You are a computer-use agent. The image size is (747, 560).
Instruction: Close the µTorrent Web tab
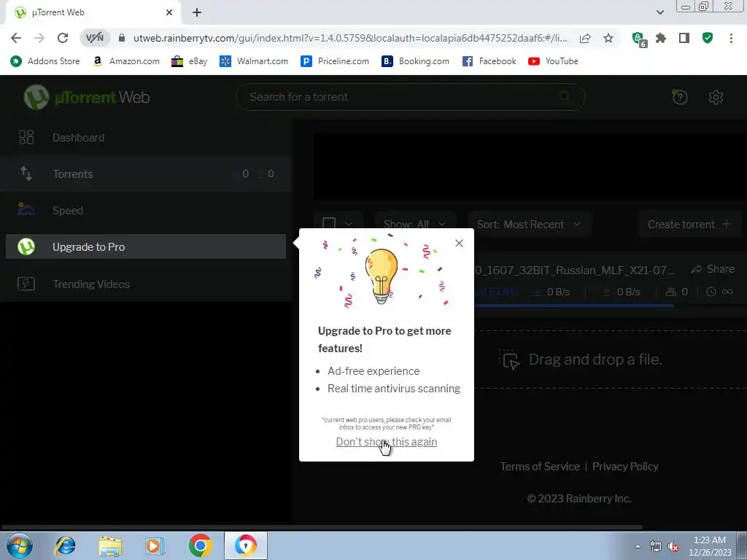point(169,12)
